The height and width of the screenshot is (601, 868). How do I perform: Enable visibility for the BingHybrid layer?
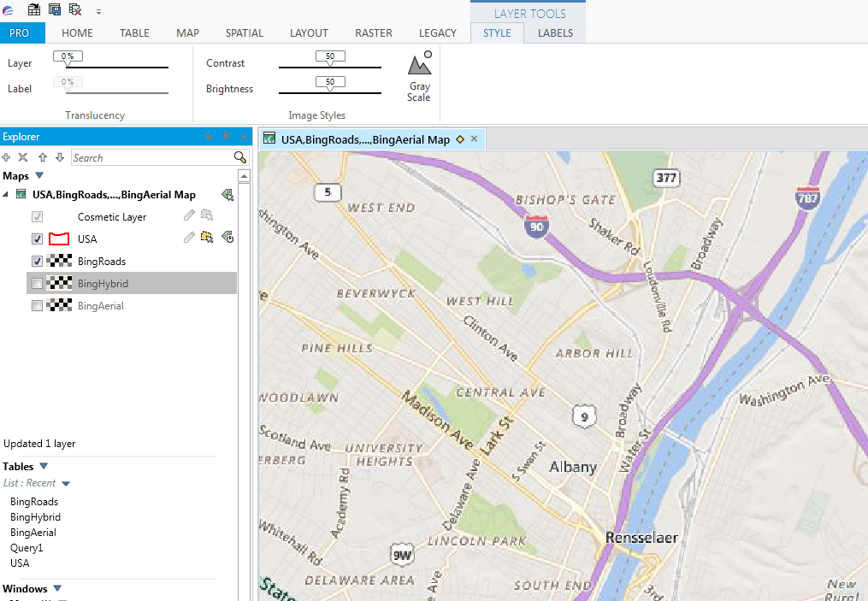tap(37, 283)
